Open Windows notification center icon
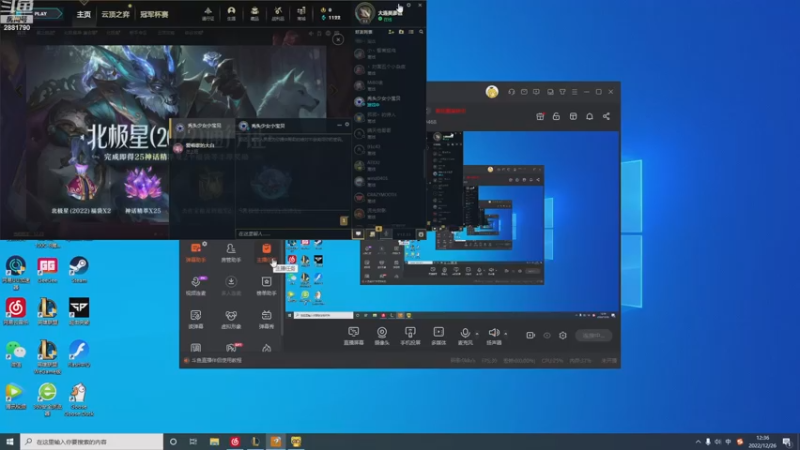 (787, 442)
